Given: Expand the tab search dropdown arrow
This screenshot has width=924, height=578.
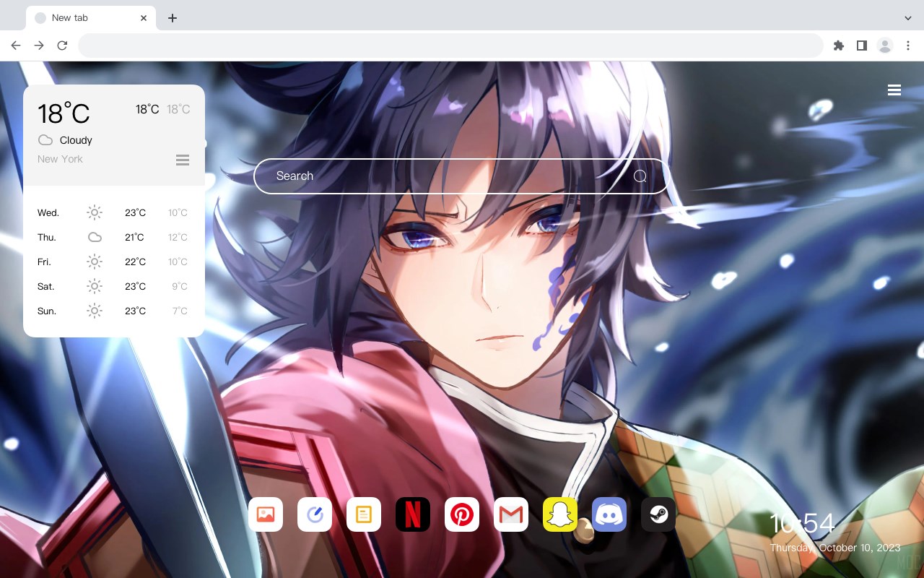Looking at the screenshot, I should 908,18.
